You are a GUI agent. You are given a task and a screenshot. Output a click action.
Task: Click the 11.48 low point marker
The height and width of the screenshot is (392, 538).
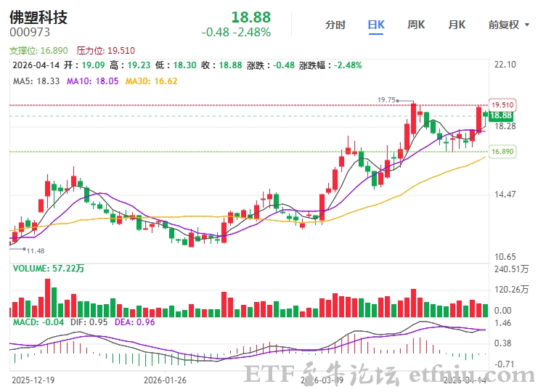(35, 250)
